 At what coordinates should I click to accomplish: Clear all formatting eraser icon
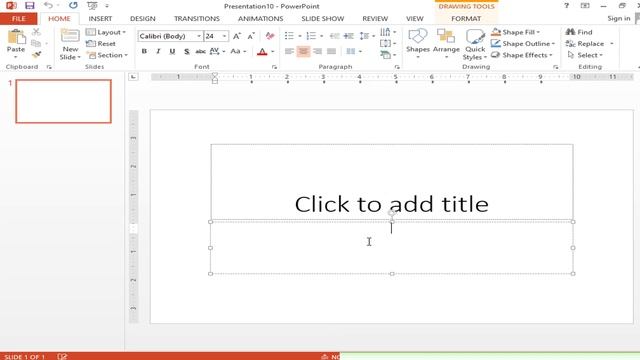point(269,36)
